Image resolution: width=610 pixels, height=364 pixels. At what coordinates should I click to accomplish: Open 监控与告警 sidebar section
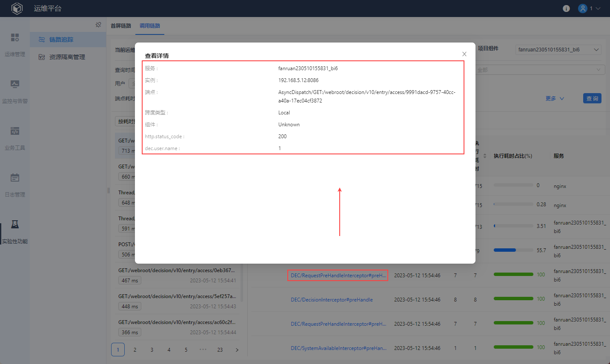coord(15,92)
